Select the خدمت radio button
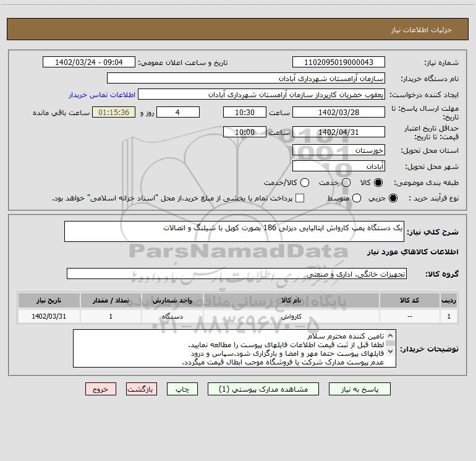Viewport: 476px width, 461px height. (346, 183)
